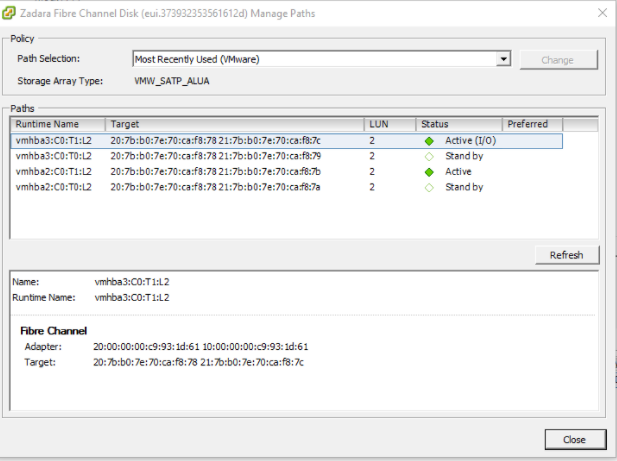Click the Target WWN value in Fibre Channel details
Viewport: 617px width, 461px height.
[x=198, y=362]
